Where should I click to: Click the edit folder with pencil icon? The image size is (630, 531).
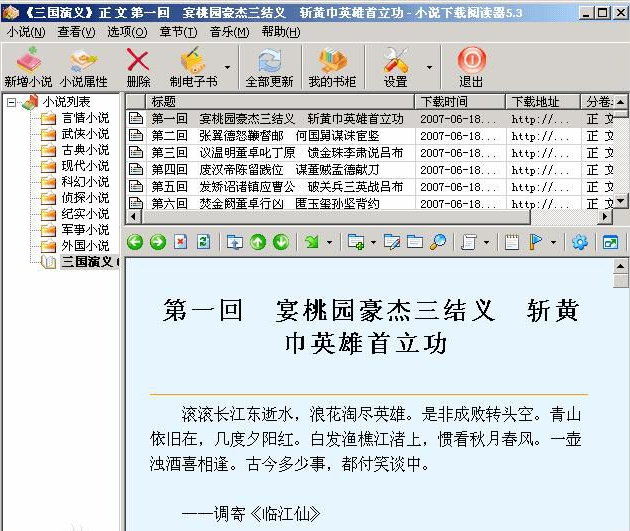point(392,242)
